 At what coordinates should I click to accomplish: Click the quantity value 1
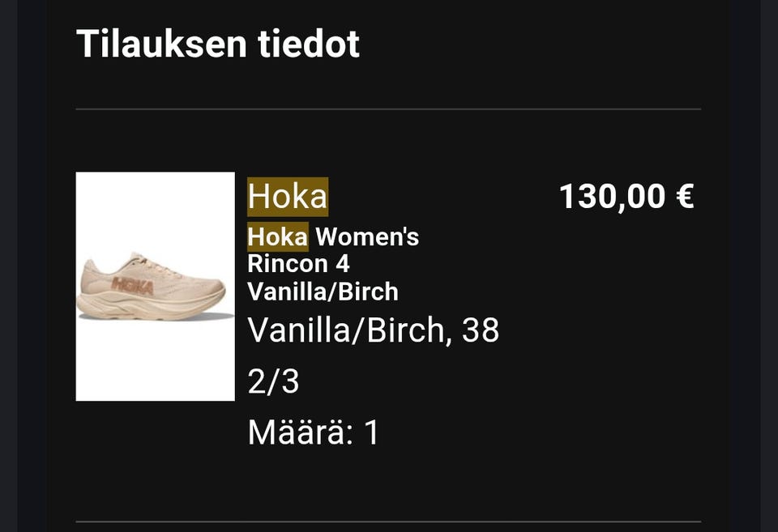(x=372, y=433)
